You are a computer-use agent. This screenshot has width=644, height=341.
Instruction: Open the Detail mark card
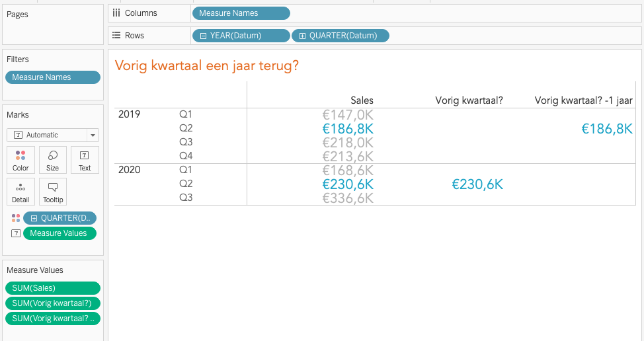point(20,191)
